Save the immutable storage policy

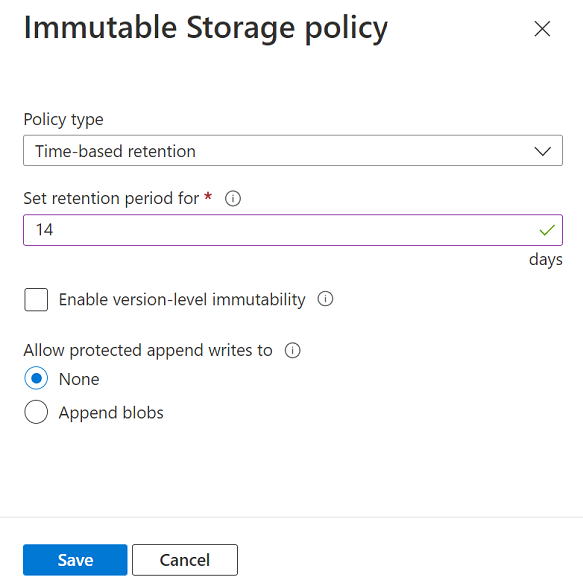click(x=75, y=560)
